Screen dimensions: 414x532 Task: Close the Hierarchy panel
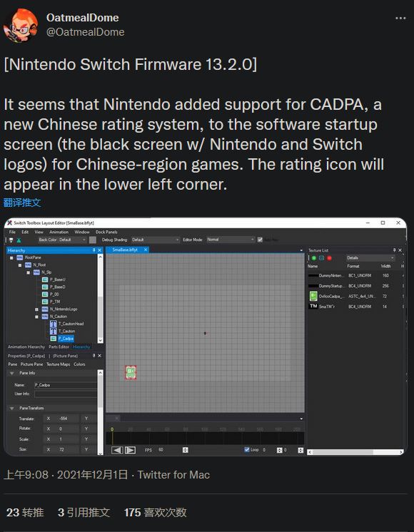99,250
